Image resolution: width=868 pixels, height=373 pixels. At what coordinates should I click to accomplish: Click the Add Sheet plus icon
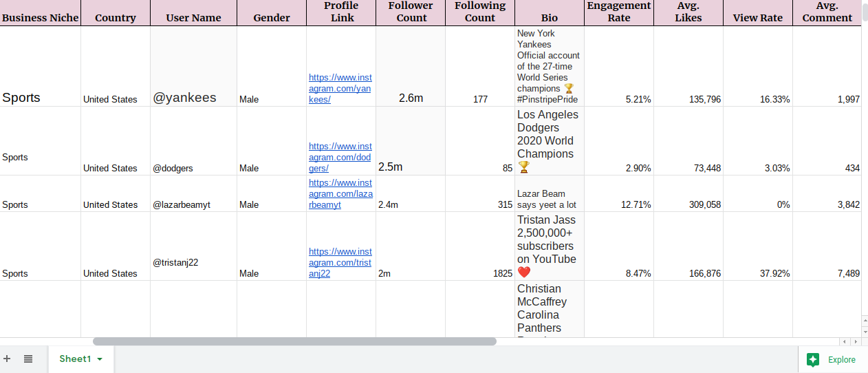point(7,359)
